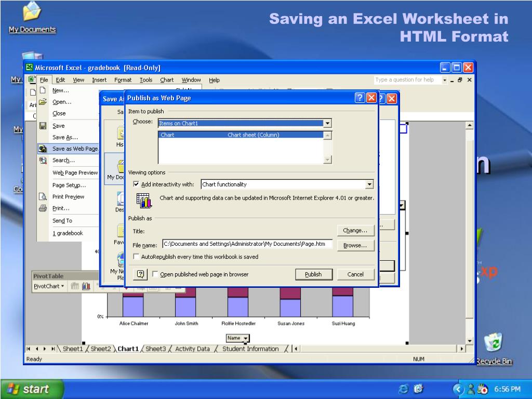Screen dimensions: 532x399
Task: Click Type a question for help box
Action: tap(407, 79)
